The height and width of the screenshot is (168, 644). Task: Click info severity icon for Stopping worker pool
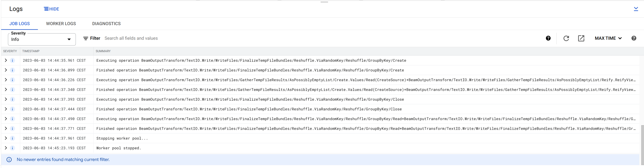tap(12, 138)
